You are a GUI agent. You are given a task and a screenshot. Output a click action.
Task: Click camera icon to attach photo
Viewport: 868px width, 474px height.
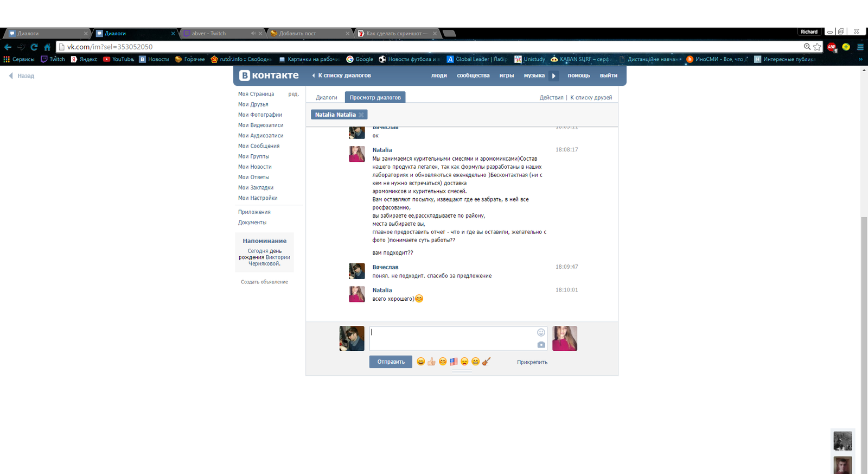[x=541, y=345]
